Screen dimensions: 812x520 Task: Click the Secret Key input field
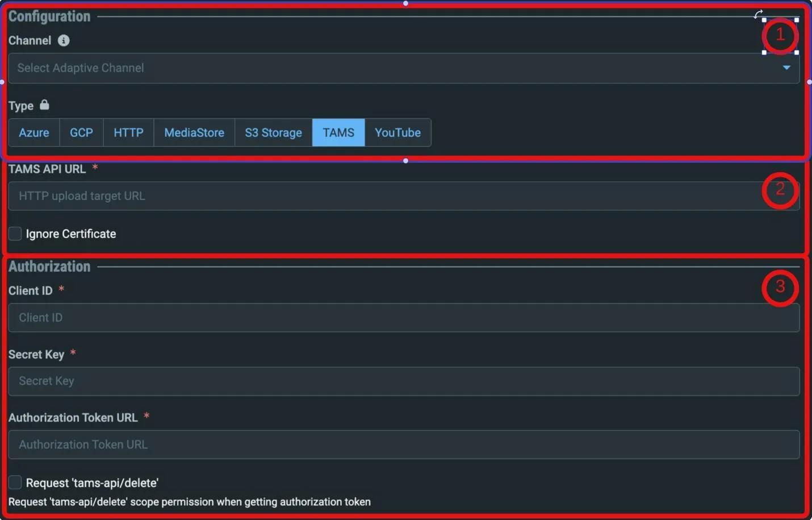click(x=404, y=381)
